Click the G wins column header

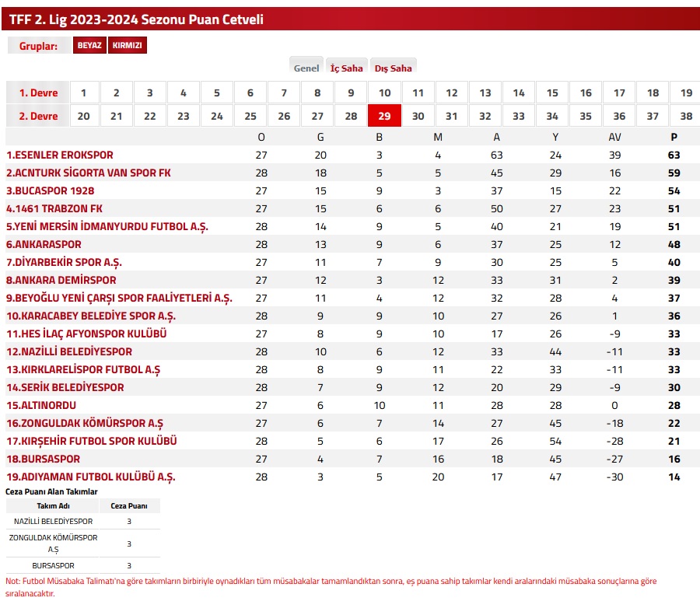pos(320,137)
